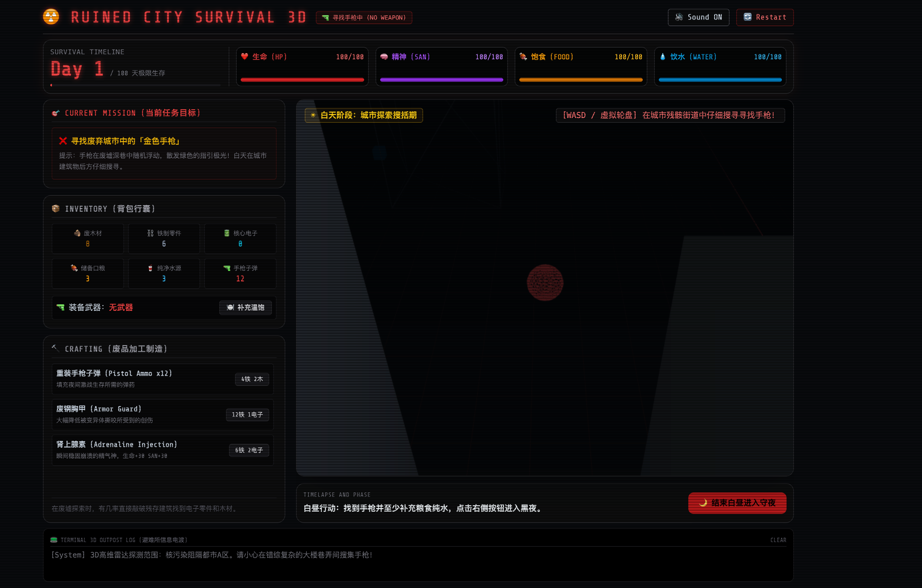Click the radiation hazard logo icon

(x=51, y=17)
